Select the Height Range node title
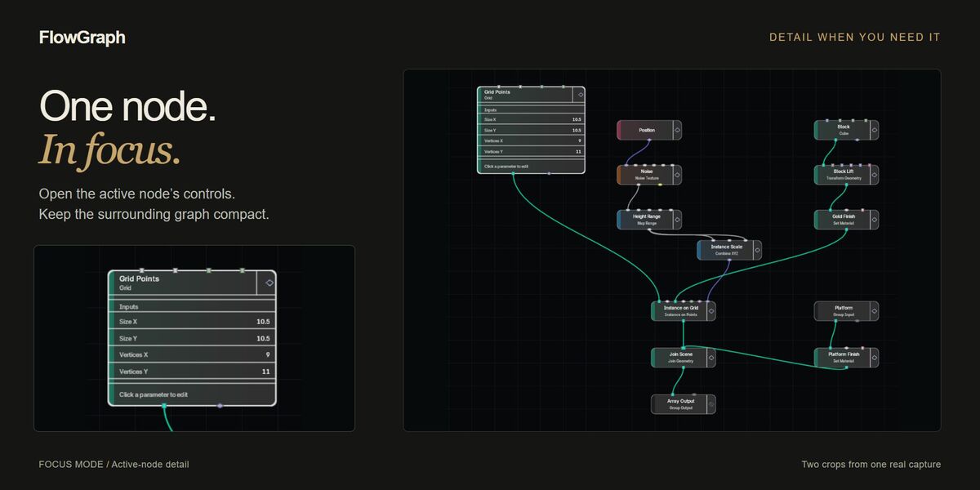Image resolution: width=980 pixels, height=490 pixels. [646, 216]
